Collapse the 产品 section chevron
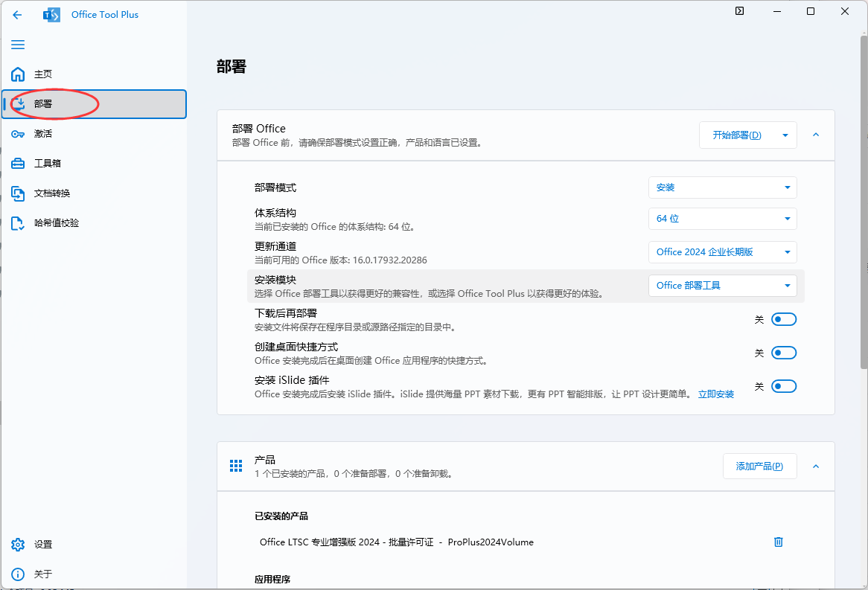This screenshot has height=590, width=868. [816, 466]
